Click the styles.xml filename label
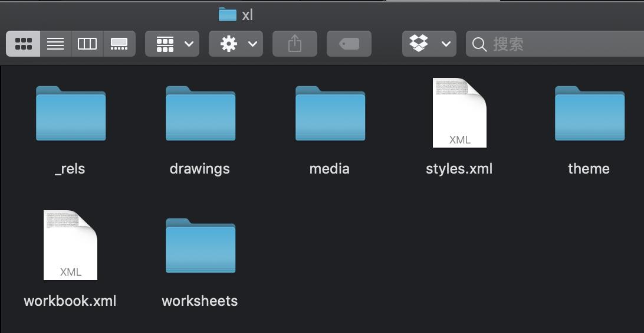This screenshot has height=333, width=644. [459, 169]
